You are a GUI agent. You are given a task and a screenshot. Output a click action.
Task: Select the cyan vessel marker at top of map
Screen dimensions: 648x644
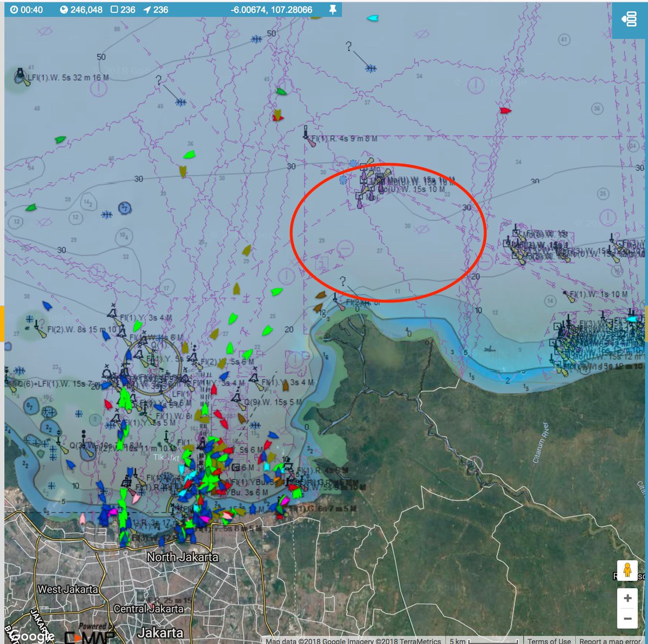pos(373,18)
